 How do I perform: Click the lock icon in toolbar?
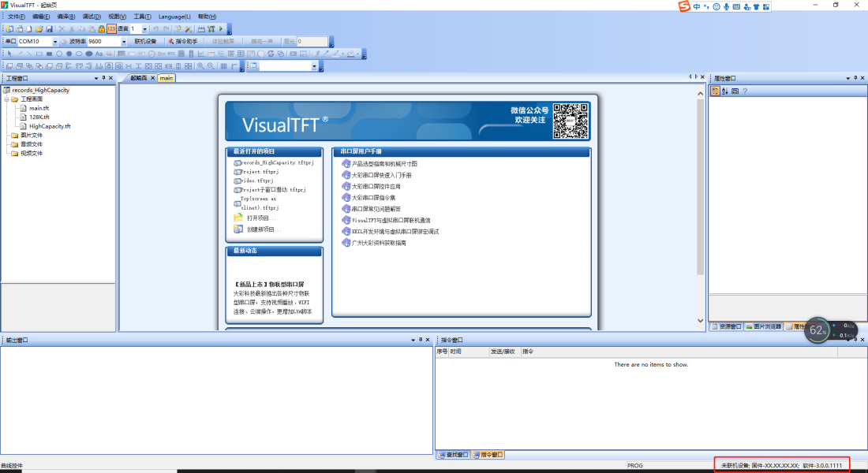click(102, 29)
